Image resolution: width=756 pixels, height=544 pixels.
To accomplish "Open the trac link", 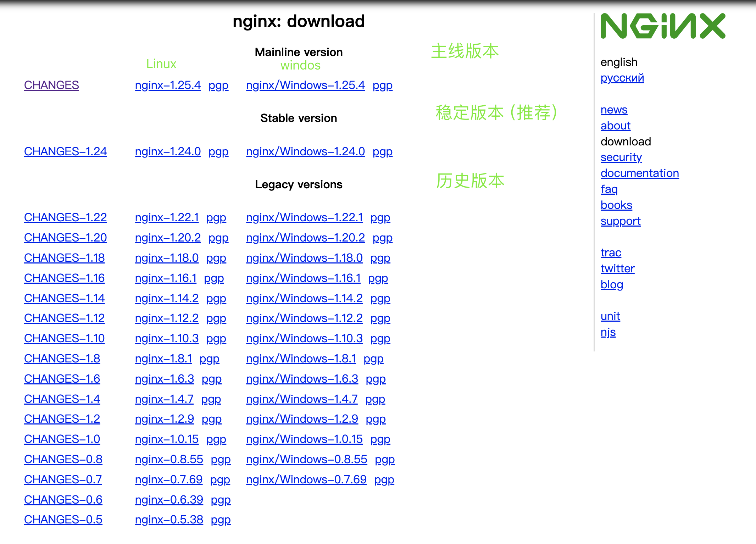I will (x=611, y=252).
